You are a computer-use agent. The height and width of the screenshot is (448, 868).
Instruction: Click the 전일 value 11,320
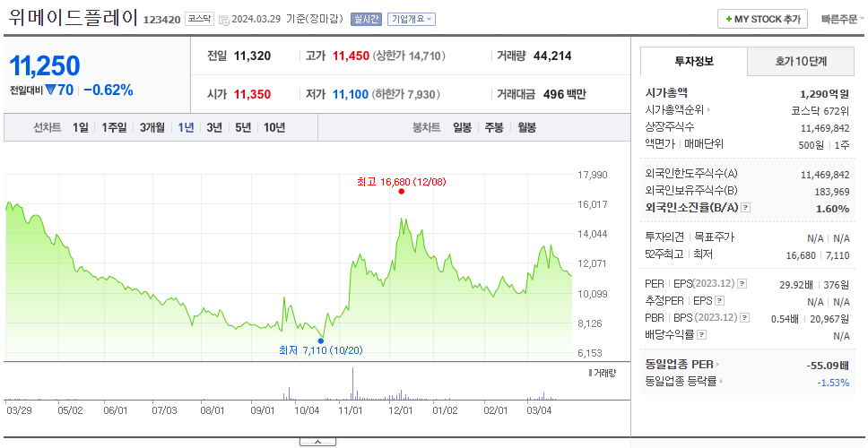(253, 56)
